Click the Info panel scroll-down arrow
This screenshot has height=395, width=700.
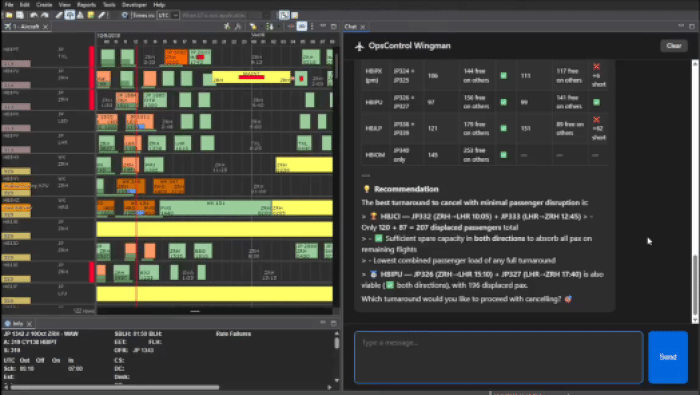point(337,381)
